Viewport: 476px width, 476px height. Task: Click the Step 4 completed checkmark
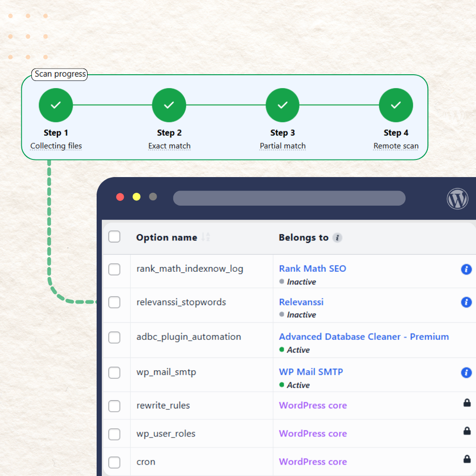coord(396,105)
